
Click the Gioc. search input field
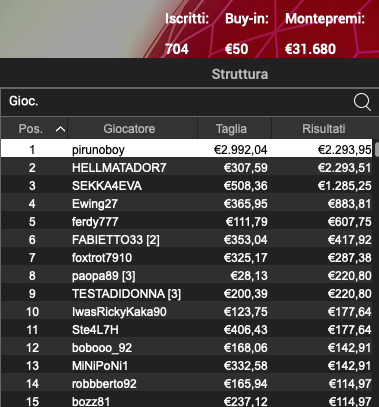(177, 101)
